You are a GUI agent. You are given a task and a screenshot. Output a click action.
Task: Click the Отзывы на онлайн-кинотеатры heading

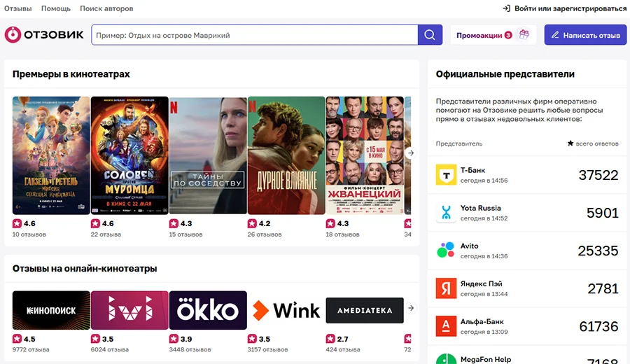[x=85, y=268]
